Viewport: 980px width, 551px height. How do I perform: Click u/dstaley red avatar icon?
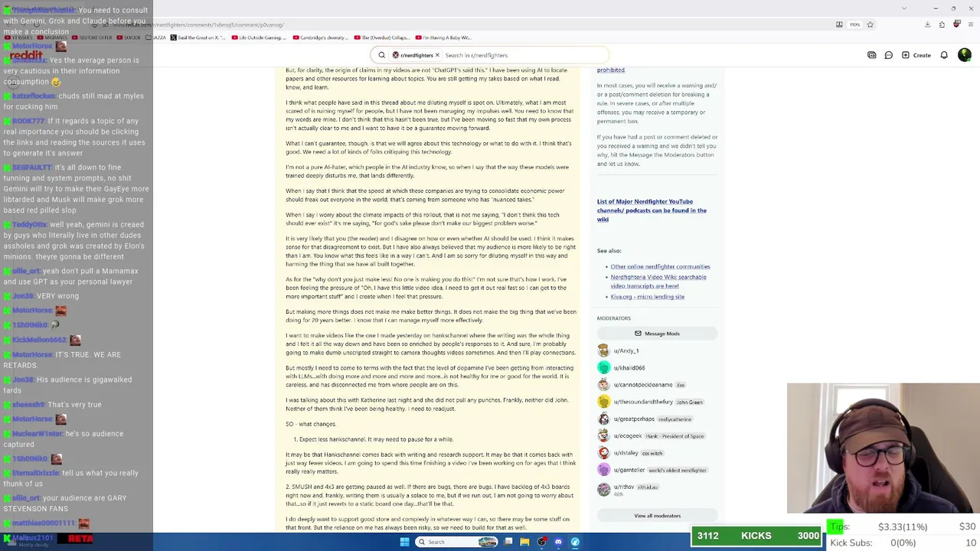click(604, 453)
